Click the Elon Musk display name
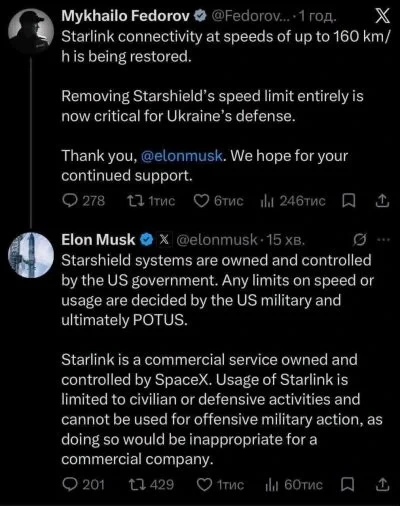 (x=98, y=240)
